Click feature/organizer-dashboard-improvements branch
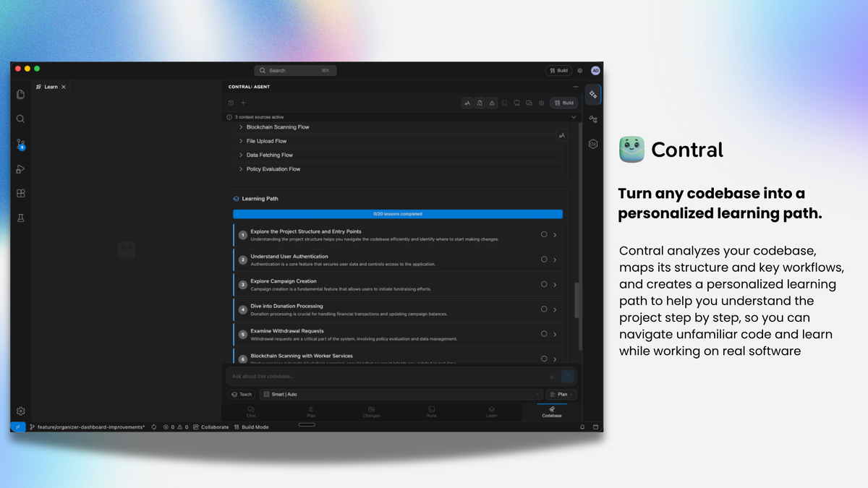 [87, 427]
